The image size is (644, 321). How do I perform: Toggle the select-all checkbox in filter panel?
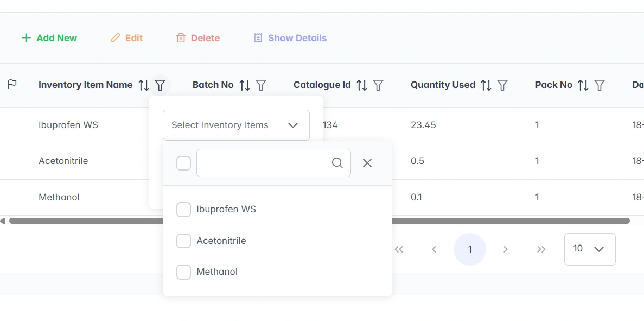[184, 163]
